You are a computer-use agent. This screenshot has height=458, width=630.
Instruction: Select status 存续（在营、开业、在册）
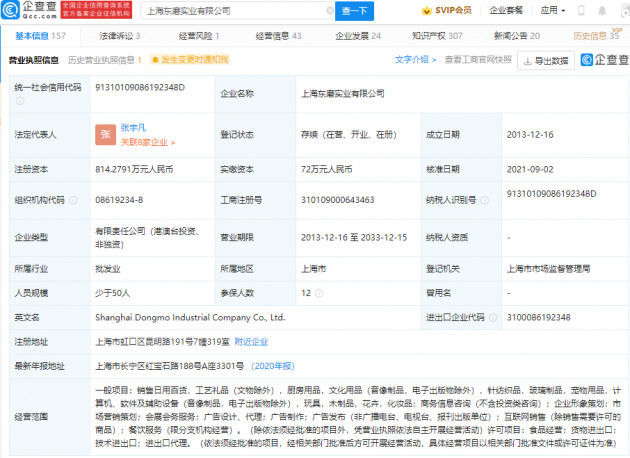coord(349,135)
